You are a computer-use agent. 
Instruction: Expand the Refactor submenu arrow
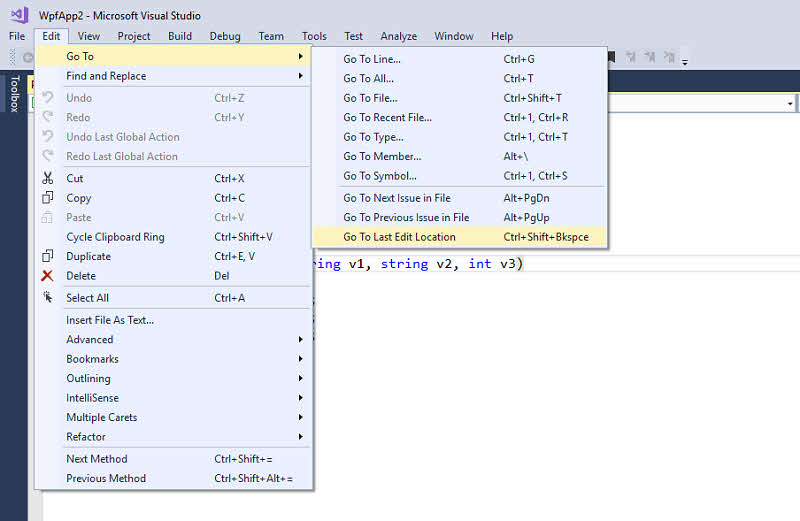[301, 436]
